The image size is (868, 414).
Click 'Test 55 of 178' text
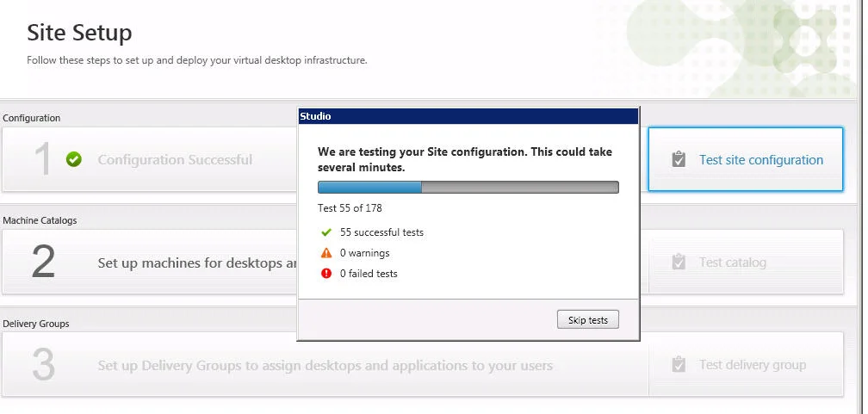[350, 208]
